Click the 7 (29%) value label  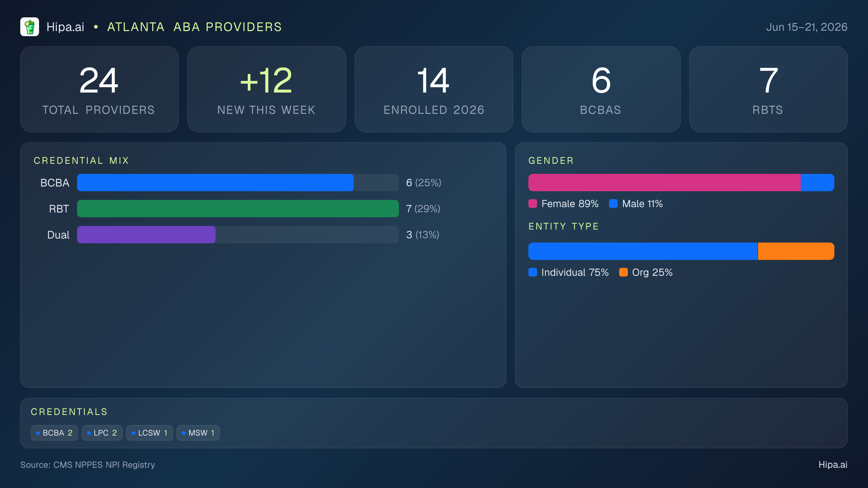click(x=423, y=209)
